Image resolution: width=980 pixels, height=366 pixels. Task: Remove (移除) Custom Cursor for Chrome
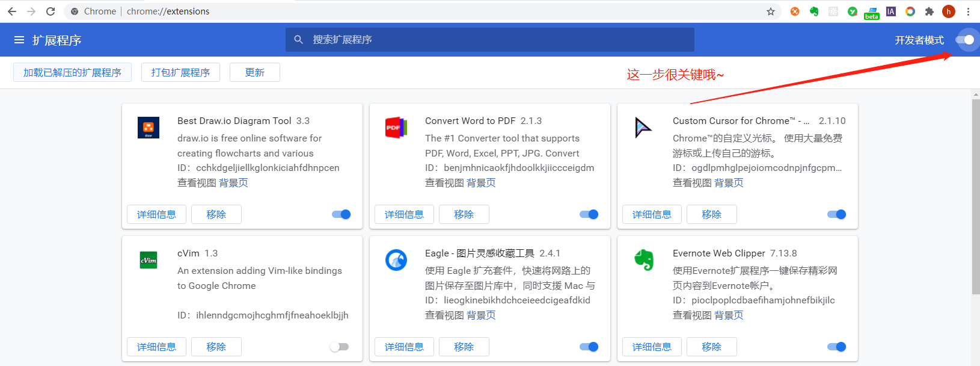click(x=712, y=214)
